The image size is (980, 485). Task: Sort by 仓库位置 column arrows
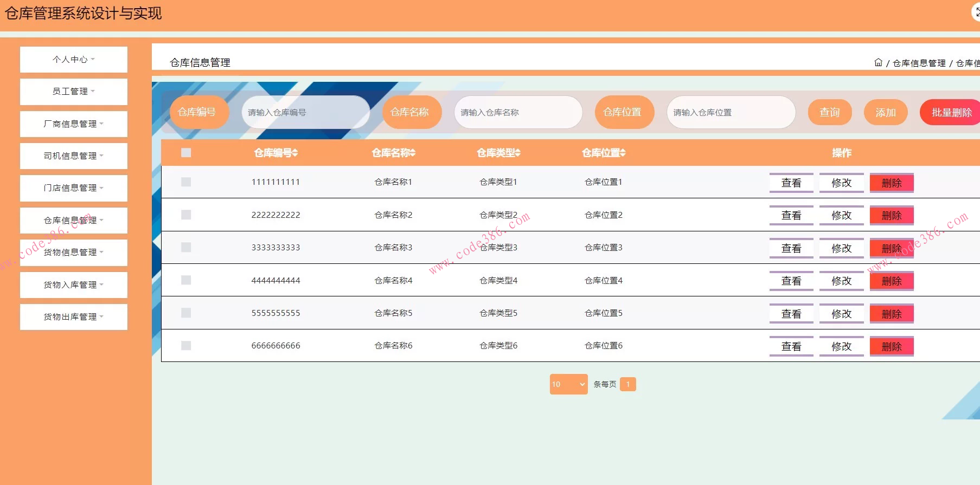(x=623, y=153)
